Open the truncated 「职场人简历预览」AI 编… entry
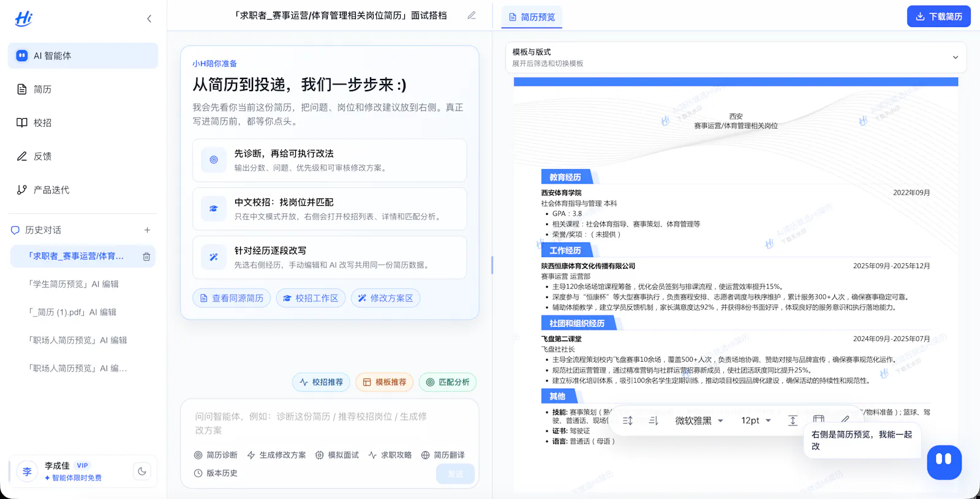Screen dimensions: 980x499 (x=78, y=369)
